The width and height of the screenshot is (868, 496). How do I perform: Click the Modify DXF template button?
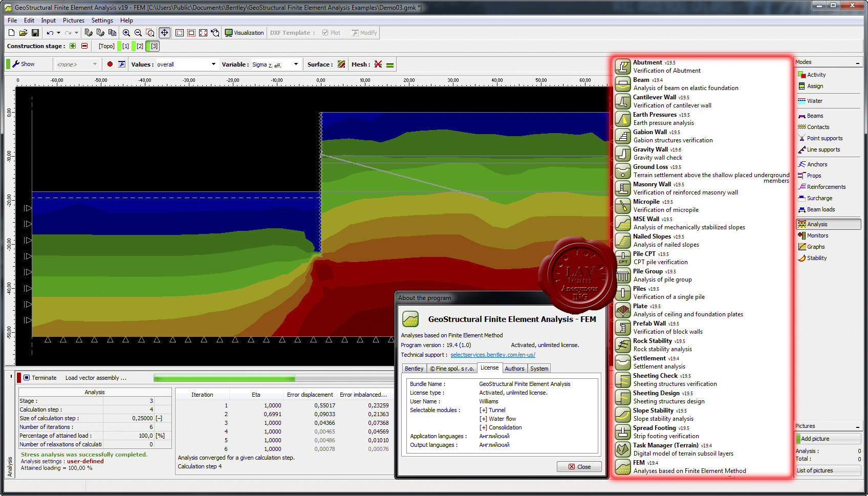[364, 33]
